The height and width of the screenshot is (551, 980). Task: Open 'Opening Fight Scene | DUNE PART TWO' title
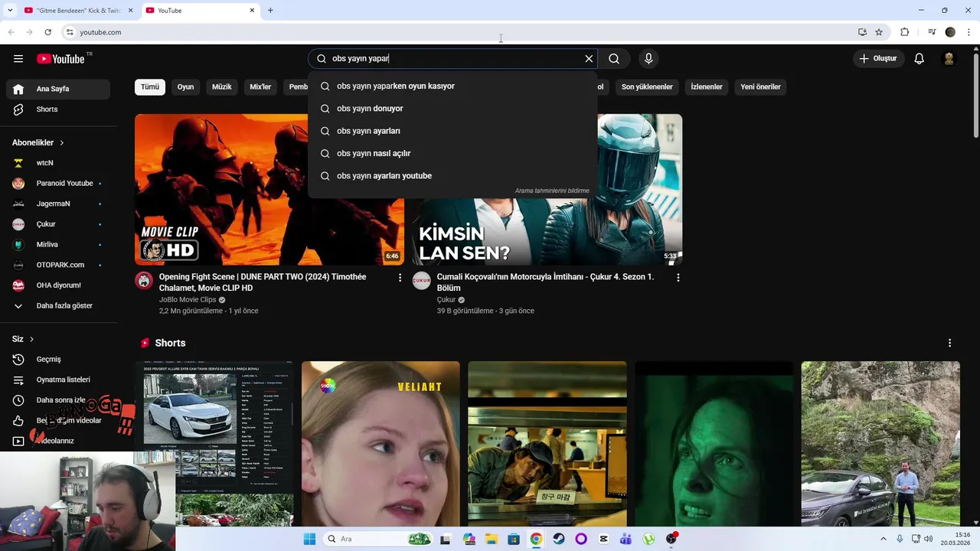(263, 282)
